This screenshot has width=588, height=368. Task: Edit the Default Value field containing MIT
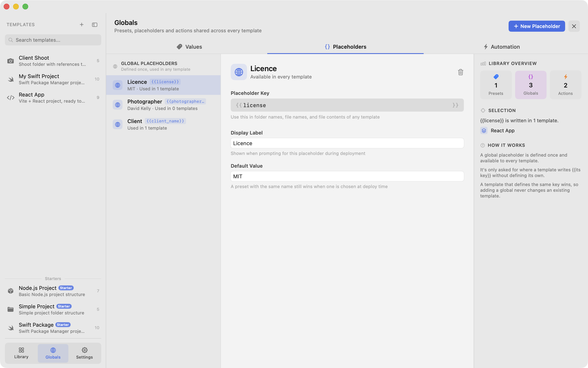[x=347, y=176]
